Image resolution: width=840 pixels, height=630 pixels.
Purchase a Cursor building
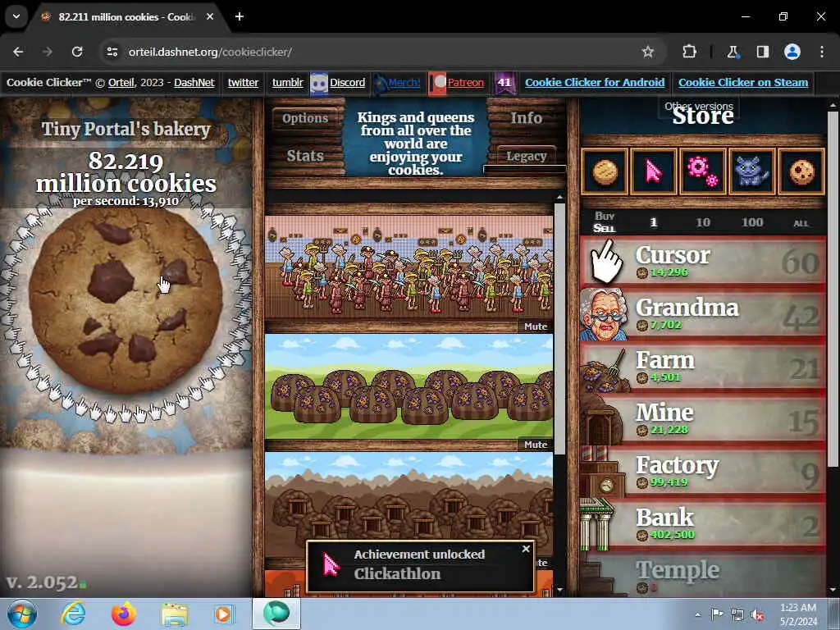[703, 262]
